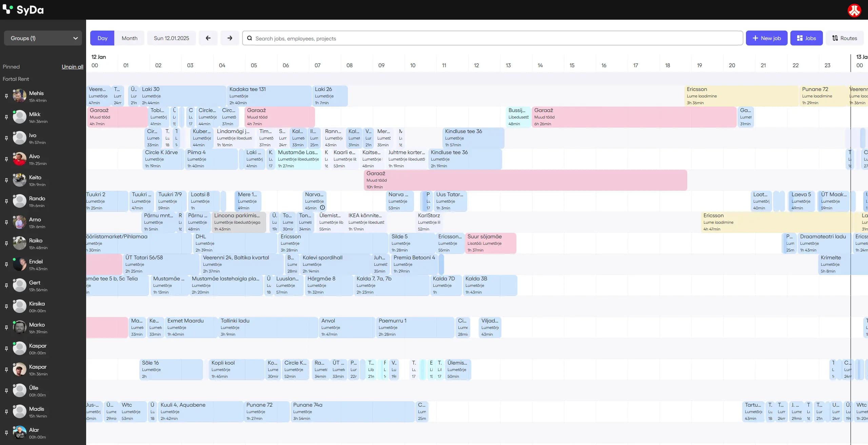Switch to Month view
This screenshot has height=445, width=868.
[130, 38]
